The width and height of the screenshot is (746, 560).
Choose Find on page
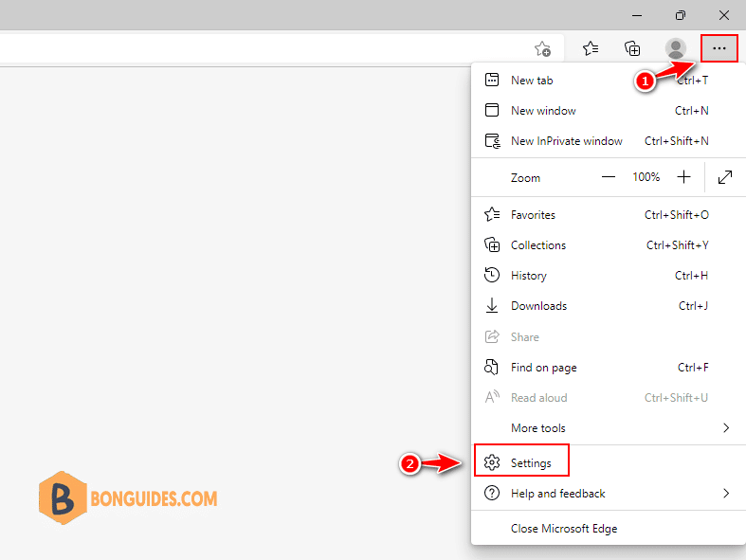[608, 368]
